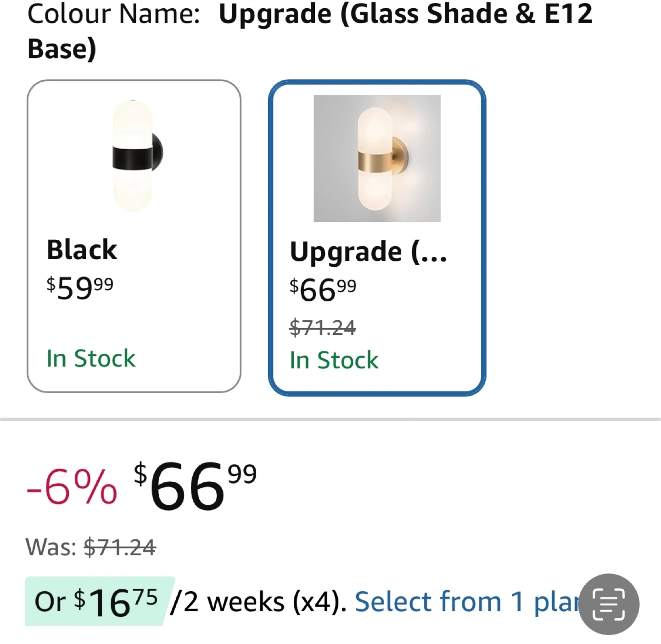
Task: Tap the "Colour Name:" heading label
Action: 113,14
